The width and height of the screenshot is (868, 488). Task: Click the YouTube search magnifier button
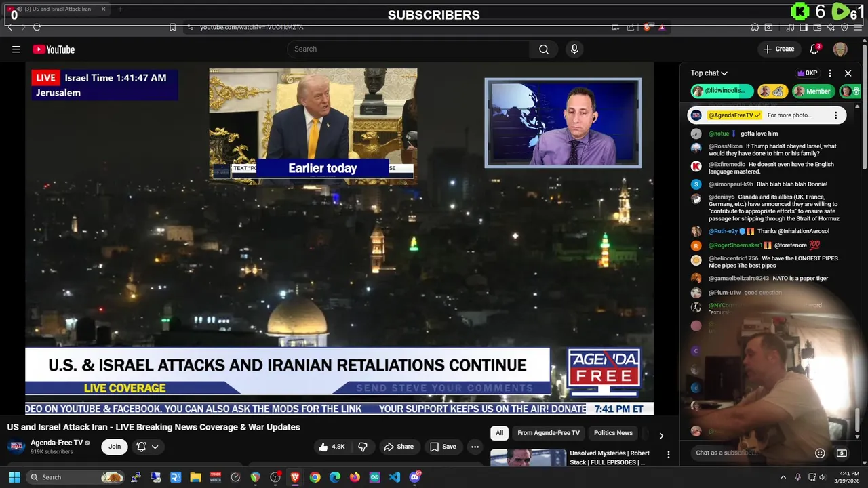544,49
